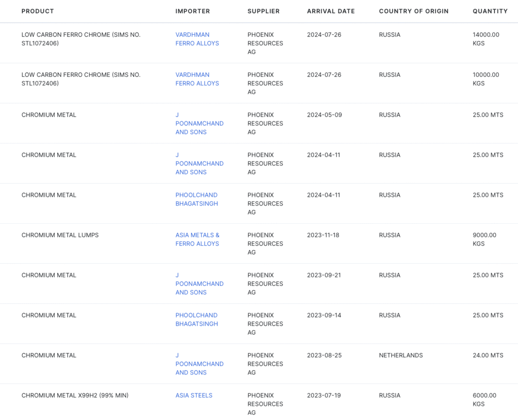
Task: Select the Quantity column header
Action: [490, 11]
